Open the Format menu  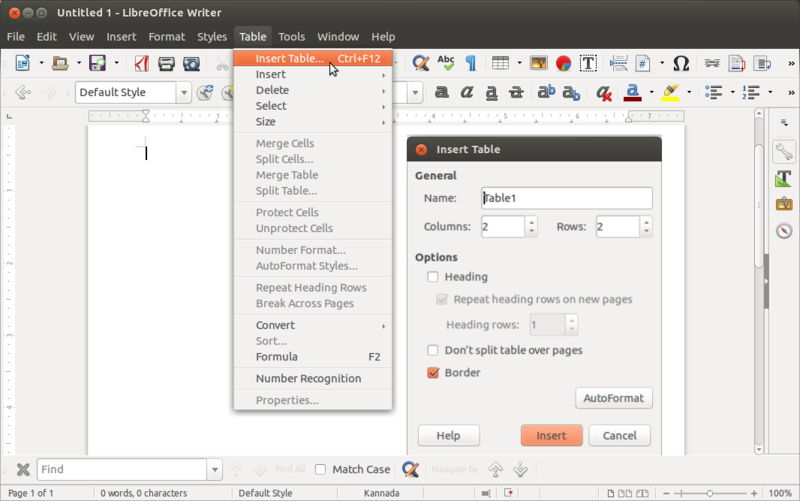point(166,37)
